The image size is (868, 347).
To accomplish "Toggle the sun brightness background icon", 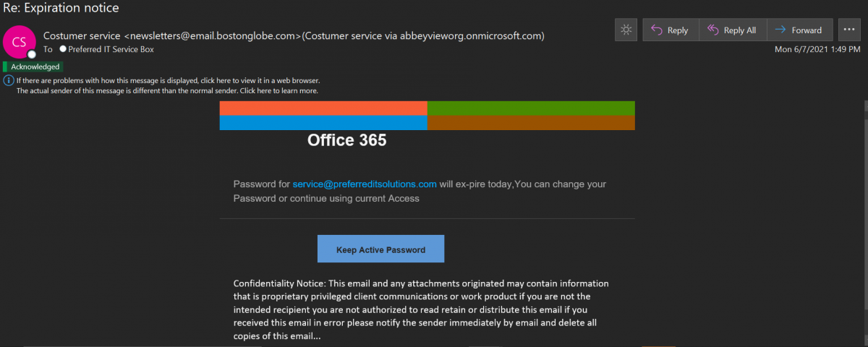I will (x=626, y=30).
